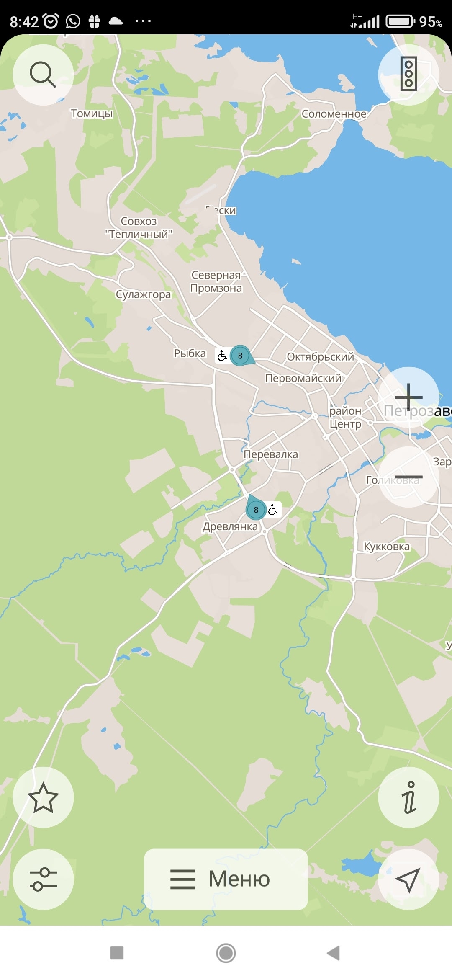Tap the wheelchair icon near Древлянка
The image size is (452, 980).
pos(273,510)
